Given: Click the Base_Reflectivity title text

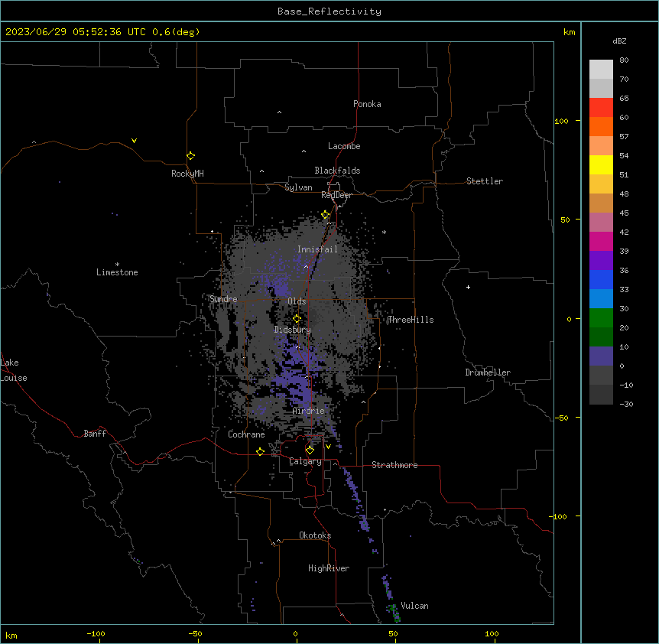Looking at the screenshot, I should click(x=329, y=11).
